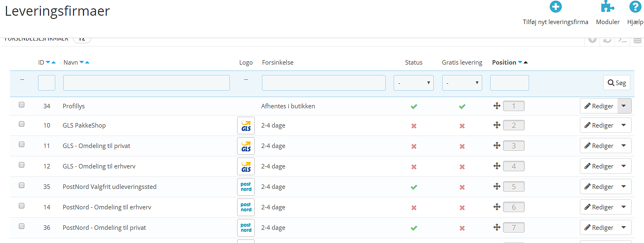644x243 pixels.
Task: Sort Navn column descending
Action: 82,63
